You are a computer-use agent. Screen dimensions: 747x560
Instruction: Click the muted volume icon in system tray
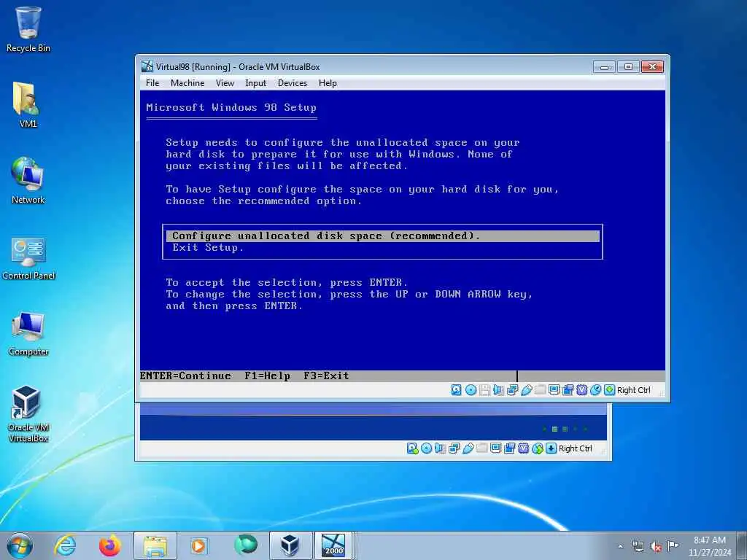[656, 547]
